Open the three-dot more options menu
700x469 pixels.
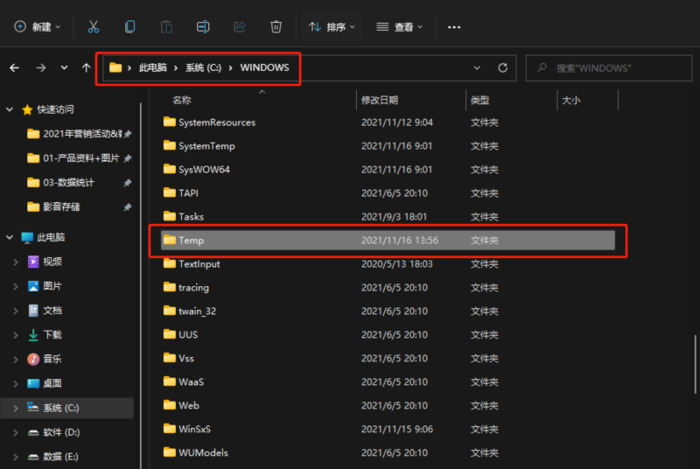(x=454, y=27)
